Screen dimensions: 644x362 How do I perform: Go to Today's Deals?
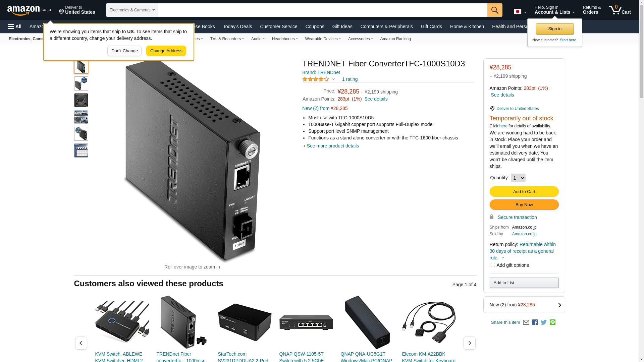point(237,26)
